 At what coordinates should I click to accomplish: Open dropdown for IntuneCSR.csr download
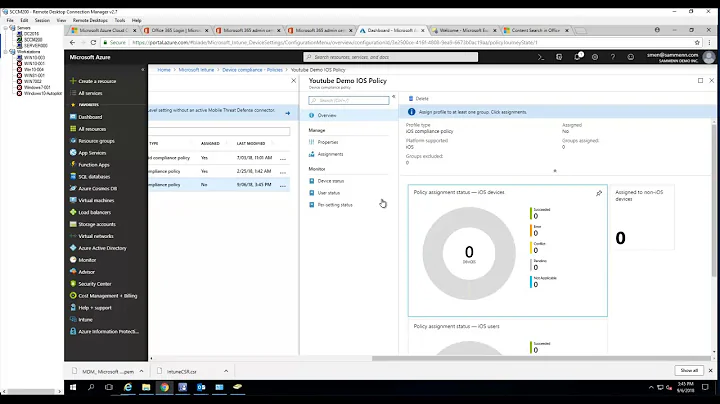point(226,371)
